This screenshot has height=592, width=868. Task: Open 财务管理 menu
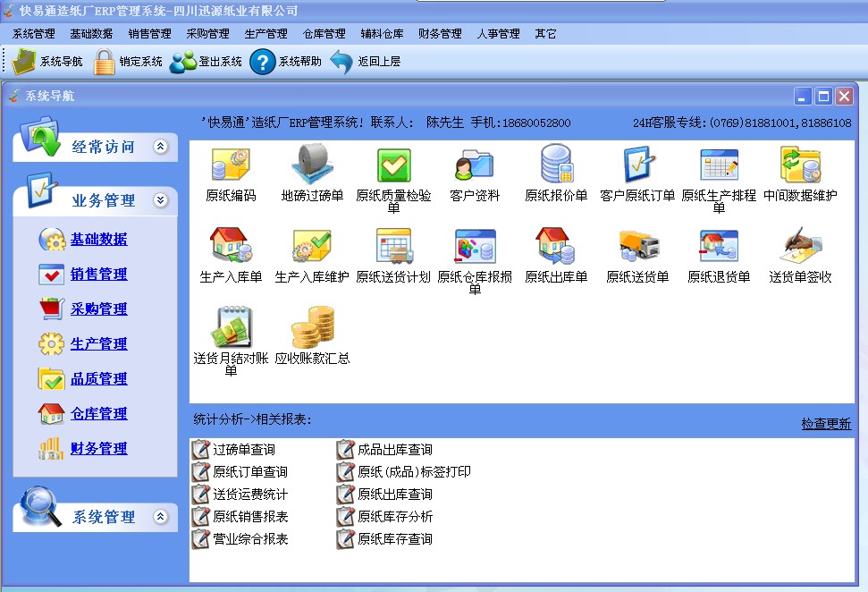(x=440, y=34)
